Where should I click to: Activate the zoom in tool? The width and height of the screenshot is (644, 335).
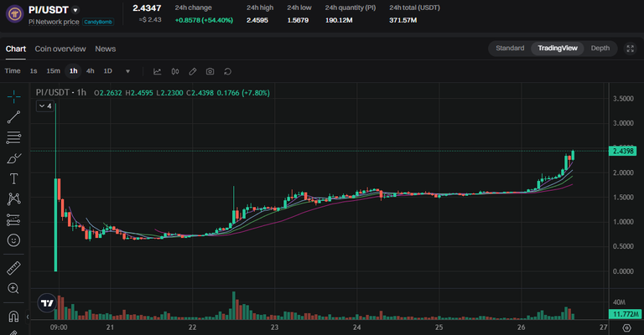pos(13,288)
